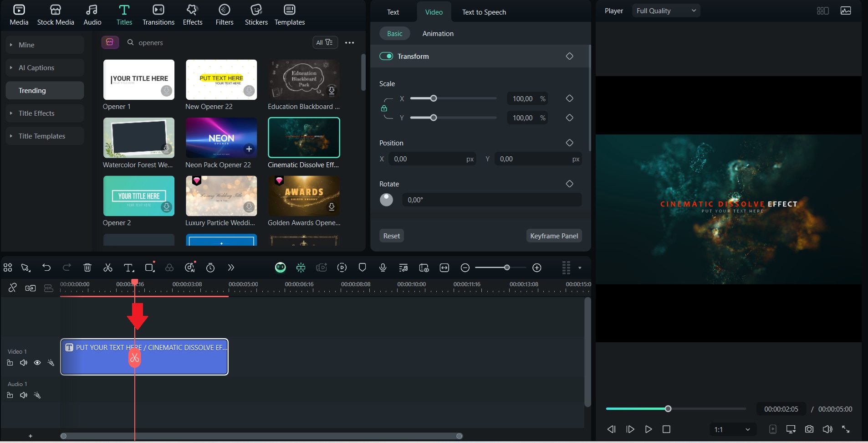Add a keyframe for Rotate

coord(569,184)
